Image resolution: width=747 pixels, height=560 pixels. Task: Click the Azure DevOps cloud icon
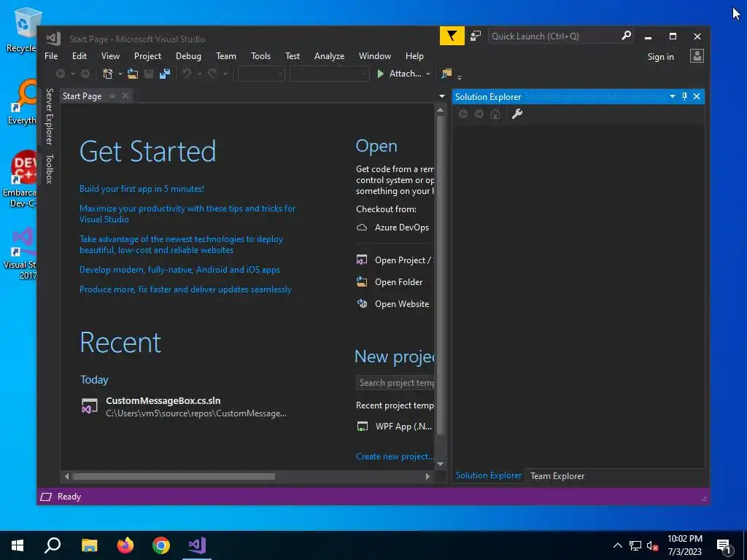(362, 227)
